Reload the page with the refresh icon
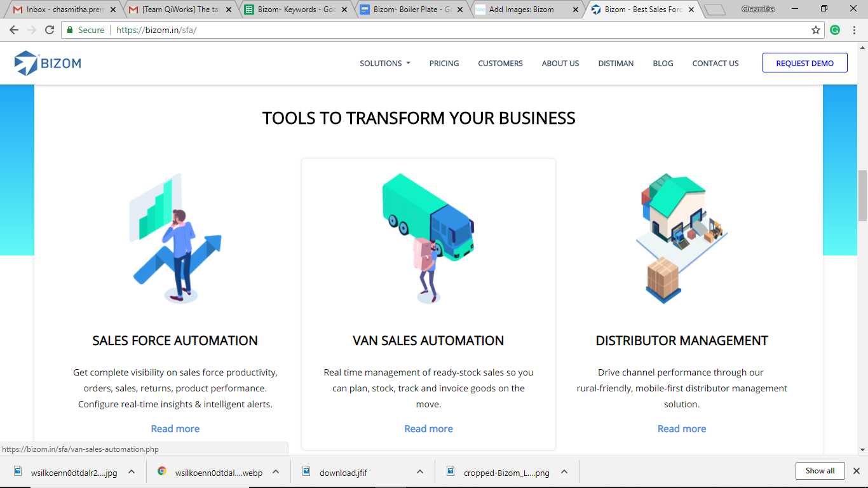Viewport: 868px width, 488px height. point(50,30)
